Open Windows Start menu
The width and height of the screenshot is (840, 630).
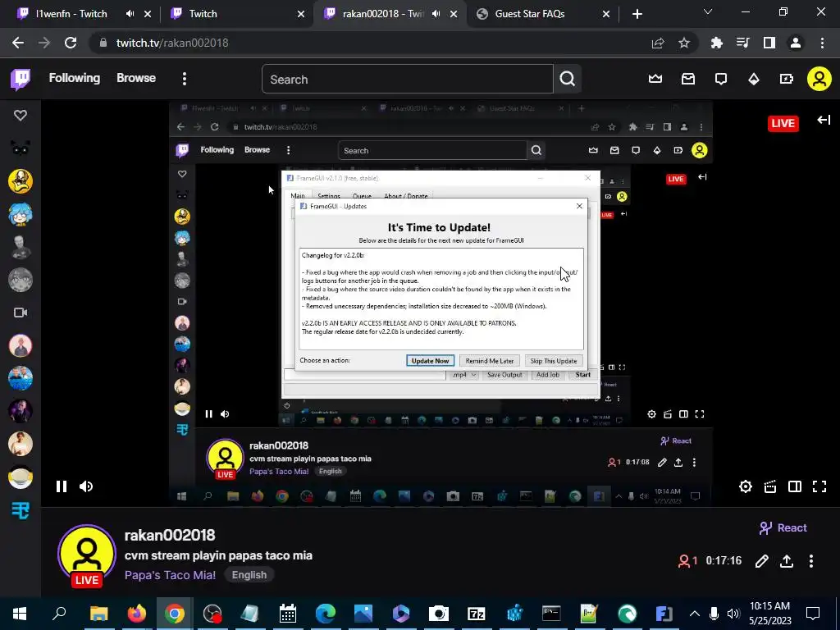tap(20, 614)
